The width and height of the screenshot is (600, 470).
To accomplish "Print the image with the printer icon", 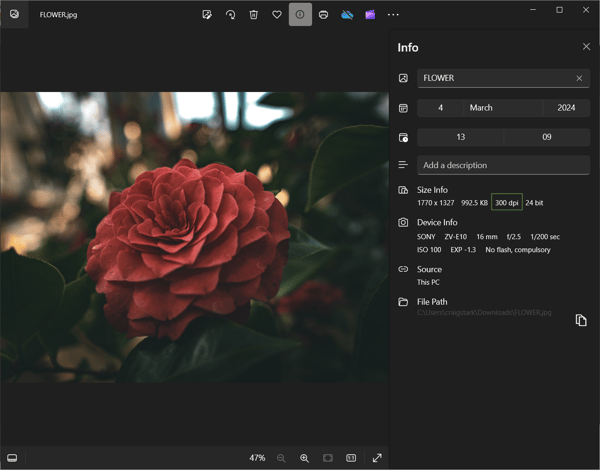I will 324,15.
